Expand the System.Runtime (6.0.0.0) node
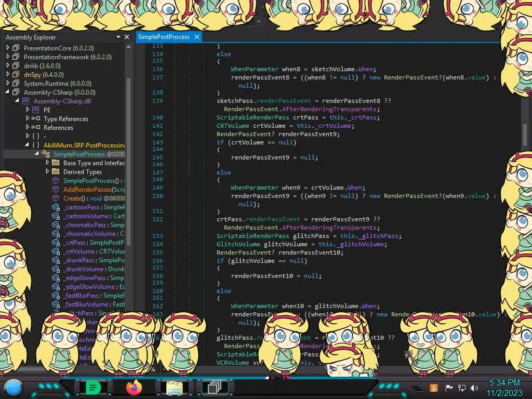 pyautogui.click(x=8, y=83)
